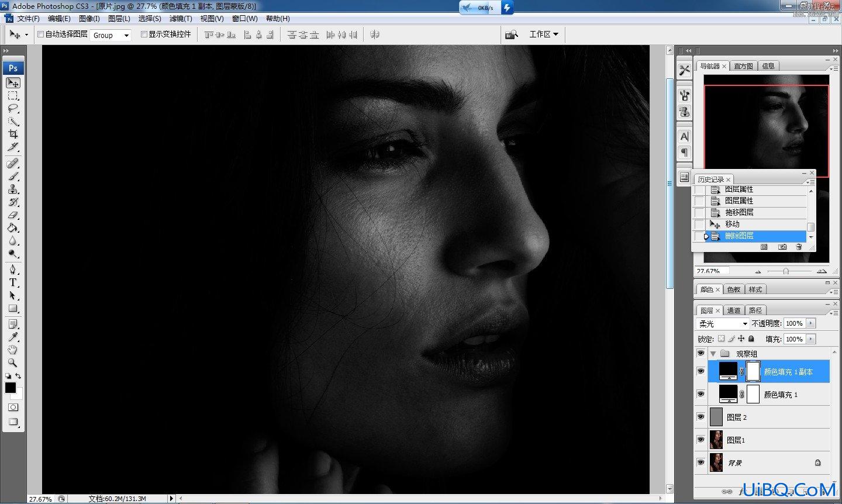Select the Pen tool

[13, 270]
